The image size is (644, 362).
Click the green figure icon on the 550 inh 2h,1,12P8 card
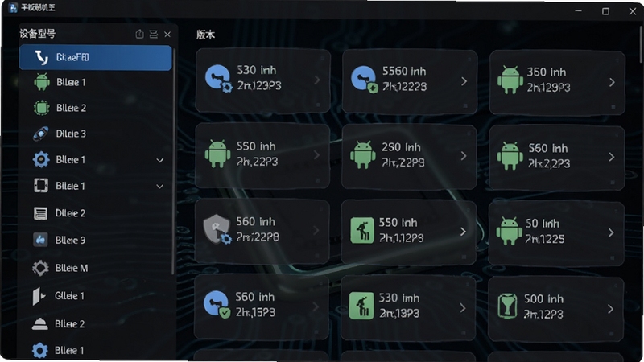(362, 230)
